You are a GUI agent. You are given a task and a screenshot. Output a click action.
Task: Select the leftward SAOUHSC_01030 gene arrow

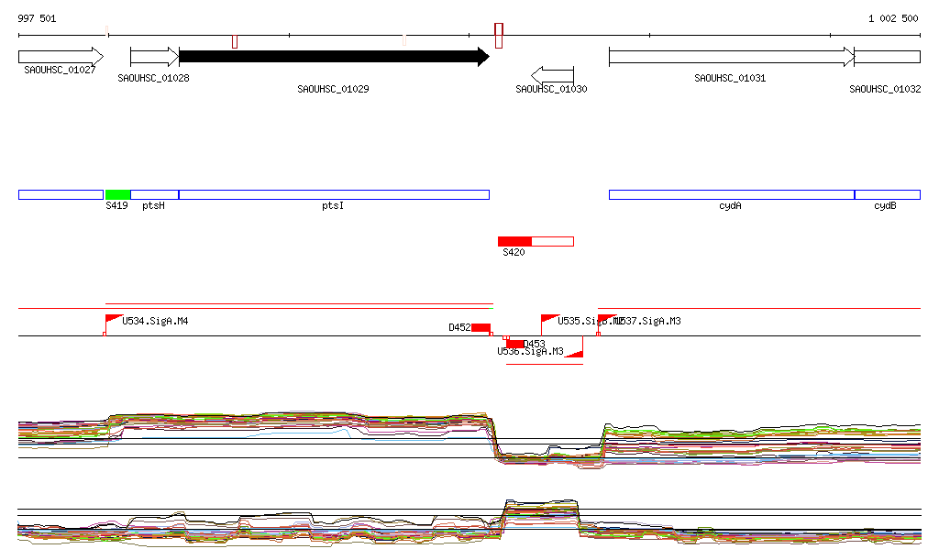(552, 75)
